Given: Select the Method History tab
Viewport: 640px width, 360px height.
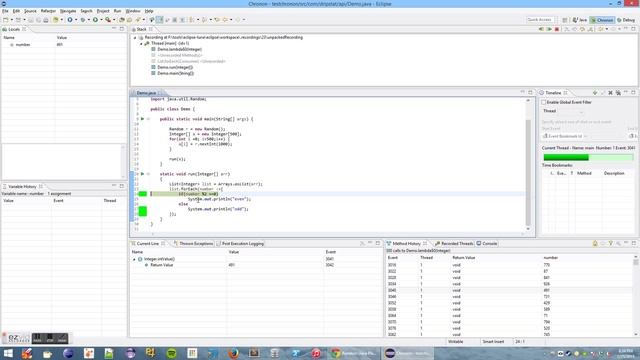Looking at the screenshot, I should [406, 244].
